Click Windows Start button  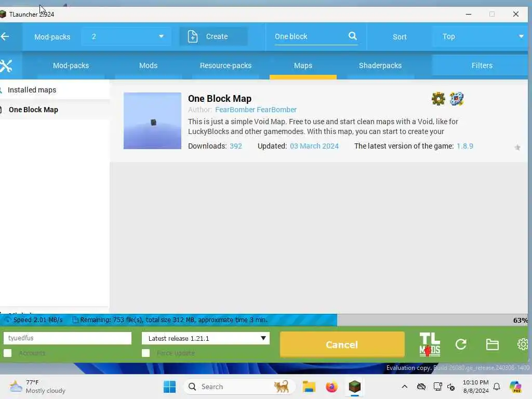(x=170, y=387)
